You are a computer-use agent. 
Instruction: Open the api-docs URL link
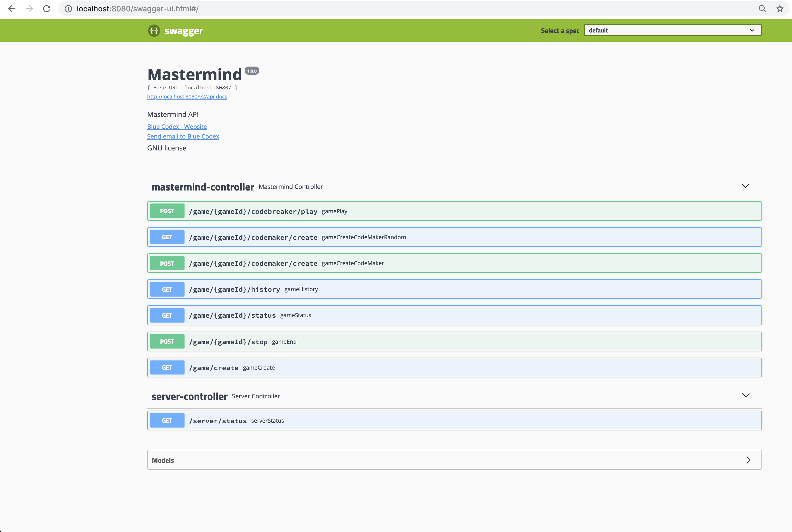coord(187,97)
